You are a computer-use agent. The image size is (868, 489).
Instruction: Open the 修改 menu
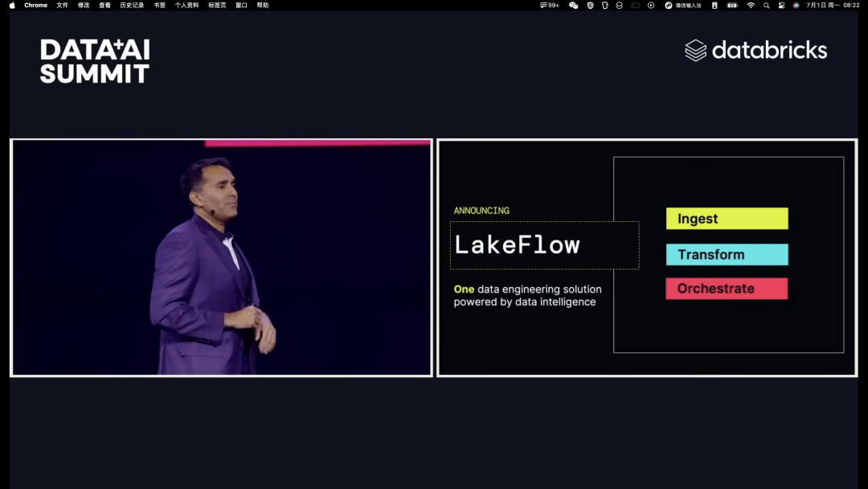point(84,5)
